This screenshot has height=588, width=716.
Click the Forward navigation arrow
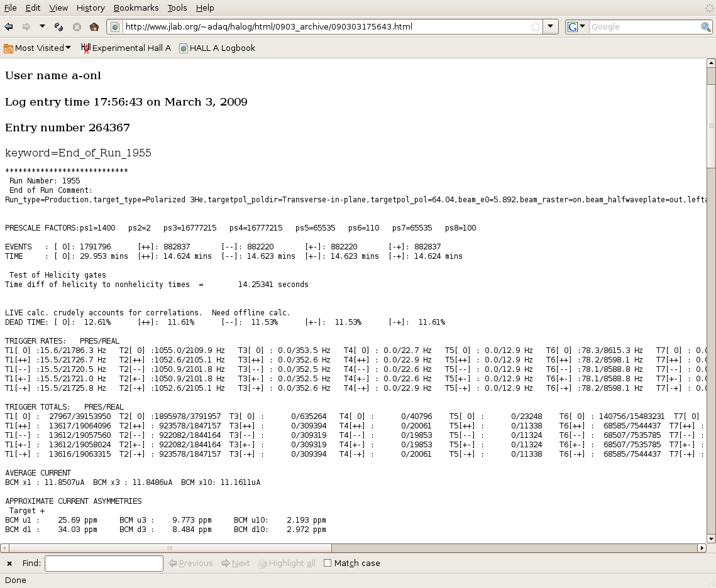point(26,27)
